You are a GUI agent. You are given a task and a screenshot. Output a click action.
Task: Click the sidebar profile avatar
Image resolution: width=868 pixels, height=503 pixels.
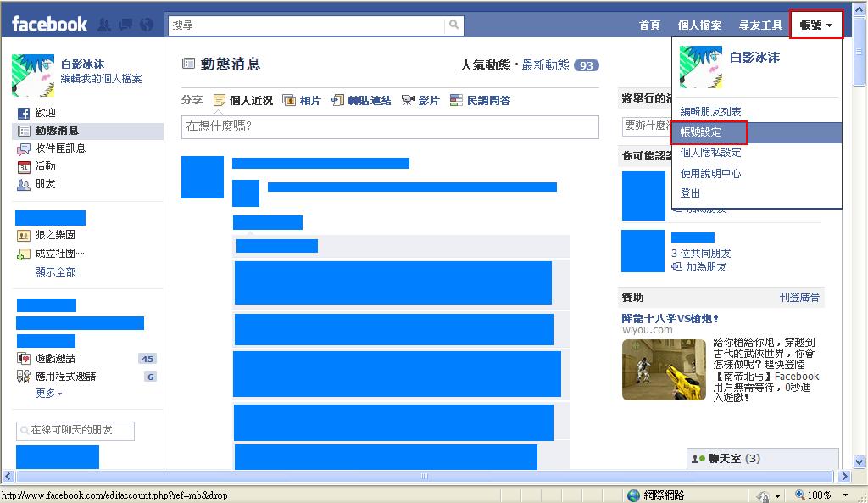pyautogui.click(x=33, y=75)
